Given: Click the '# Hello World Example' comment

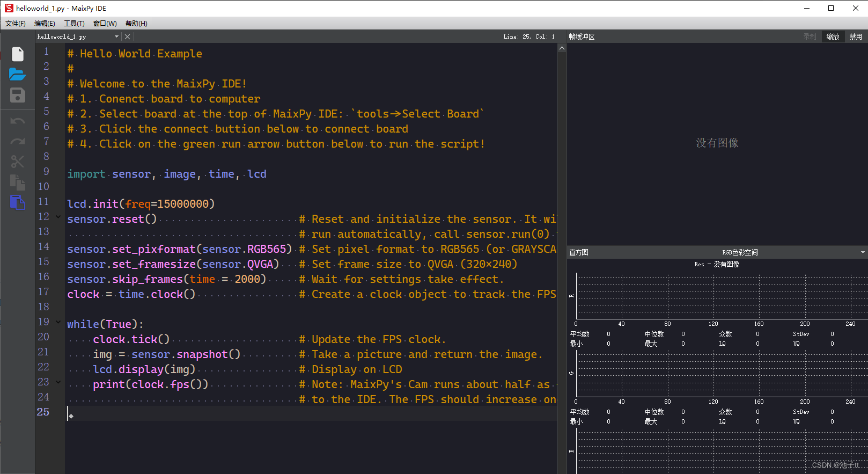Looking at the screenshot, I should tap(135, 54).
